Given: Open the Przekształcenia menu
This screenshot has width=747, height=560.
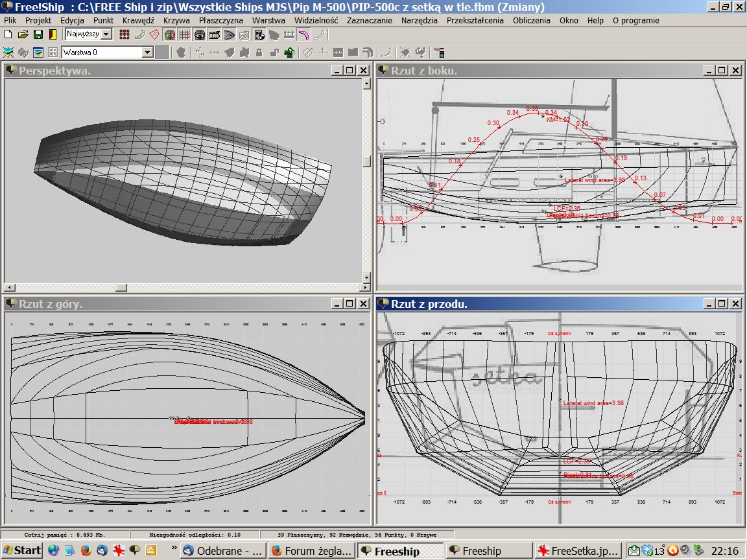Looking at the screenshot, I should coord(475,20).
